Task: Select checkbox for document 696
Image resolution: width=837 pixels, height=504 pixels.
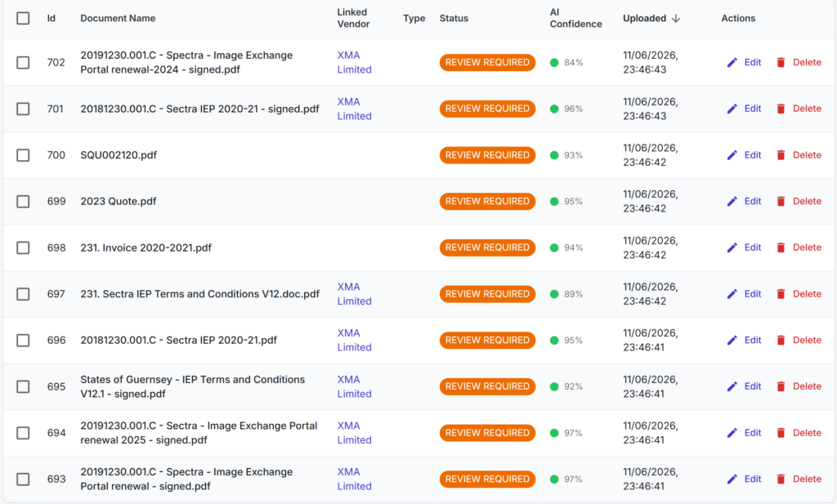Action: click(x=23, y=341)
